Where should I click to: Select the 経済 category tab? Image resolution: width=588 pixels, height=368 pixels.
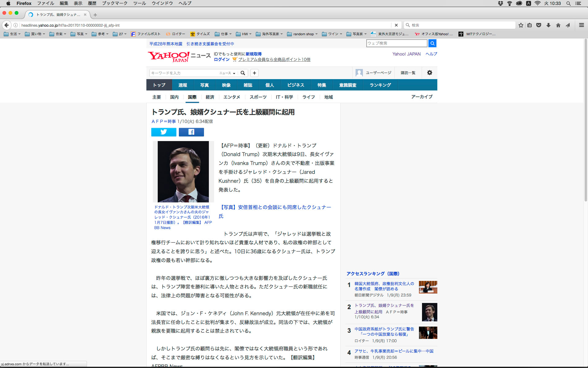tap(210, 97)
